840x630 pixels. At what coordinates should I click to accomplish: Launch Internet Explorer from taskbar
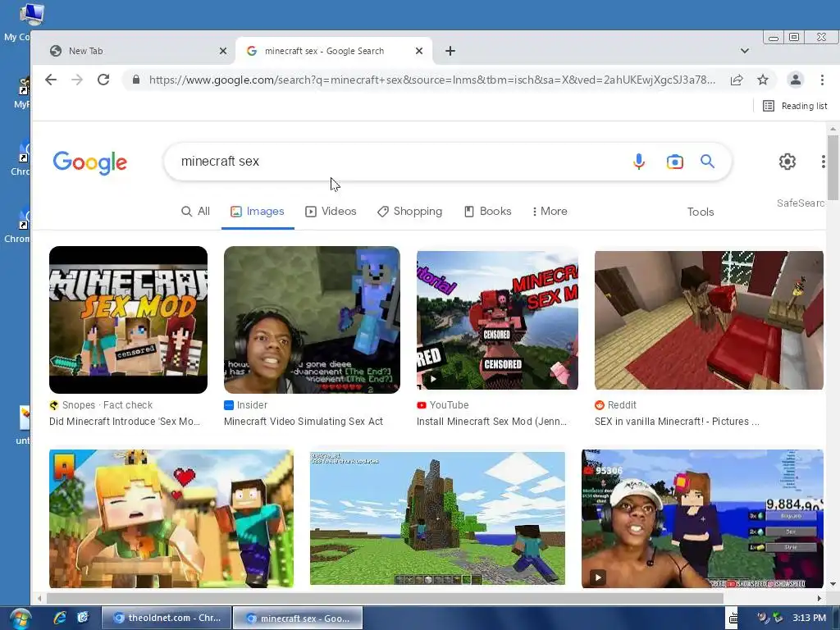[x=59, y=619]
